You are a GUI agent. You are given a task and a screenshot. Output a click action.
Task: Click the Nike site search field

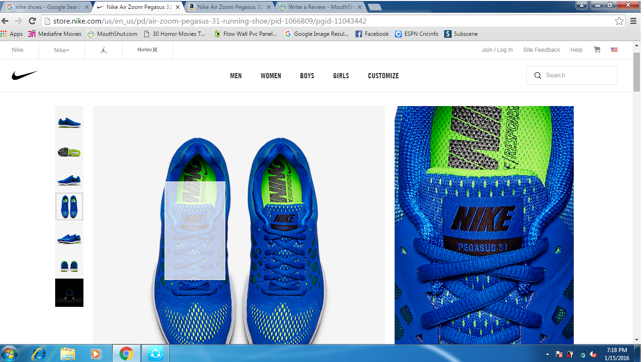tap(578, 75)
